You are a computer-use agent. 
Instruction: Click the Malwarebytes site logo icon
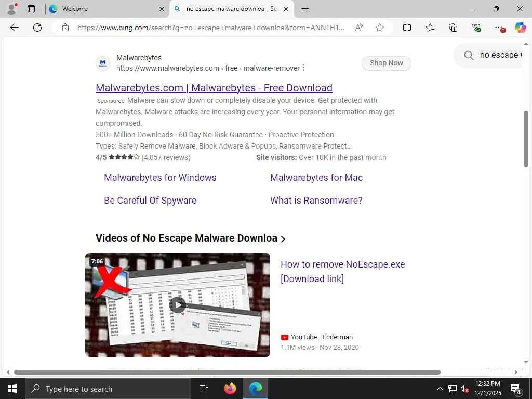[103, 63]
